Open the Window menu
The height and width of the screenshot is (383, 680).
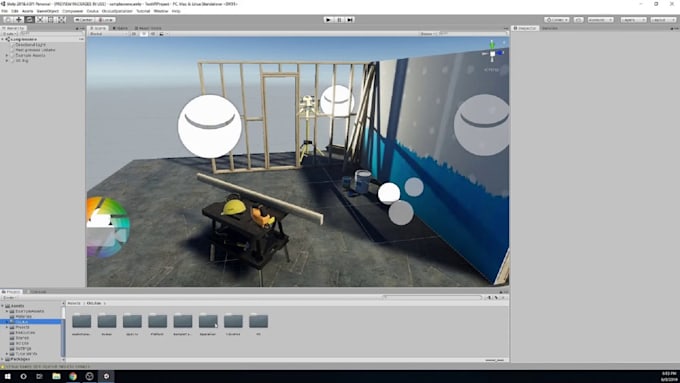[x=160, y=11]
